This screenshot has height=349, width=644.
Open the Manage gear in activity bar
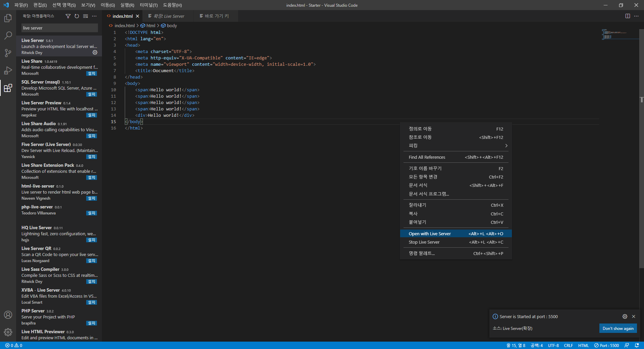pyautogui.click(x=8, y=332)
